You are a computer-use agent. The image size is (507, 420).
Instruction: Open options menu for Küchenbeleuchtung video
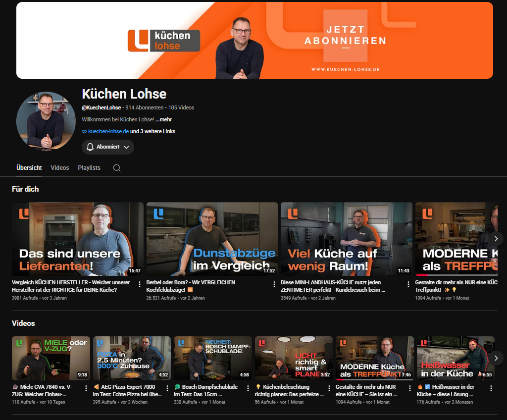click(329, 388)
